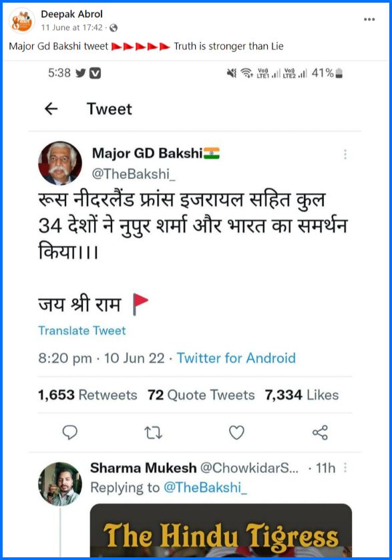Screen dimensions: 392x560
Task: Click Major GD Bakshi's avatar photo
Action: click(60, 163)
